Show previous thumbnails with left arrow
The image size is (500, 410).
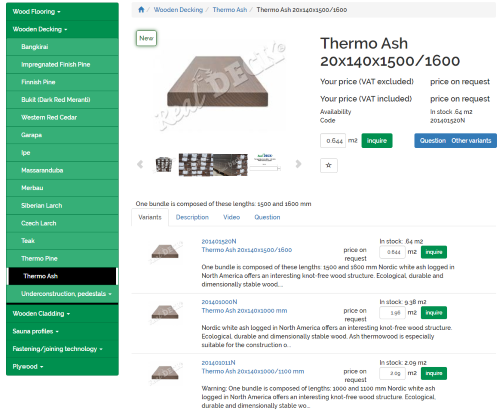pos(140,164)
